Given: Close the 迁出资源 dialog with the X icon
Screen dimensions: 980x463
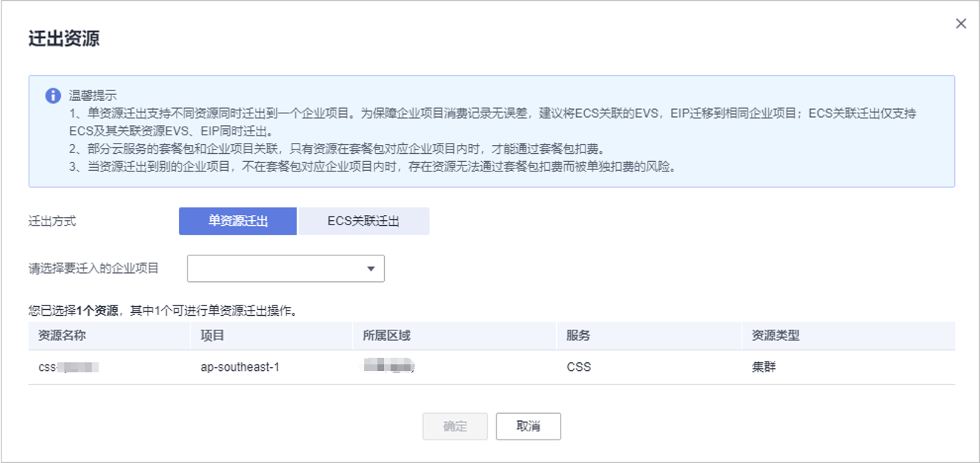Looking at the screenshot, I should (960, 24).
